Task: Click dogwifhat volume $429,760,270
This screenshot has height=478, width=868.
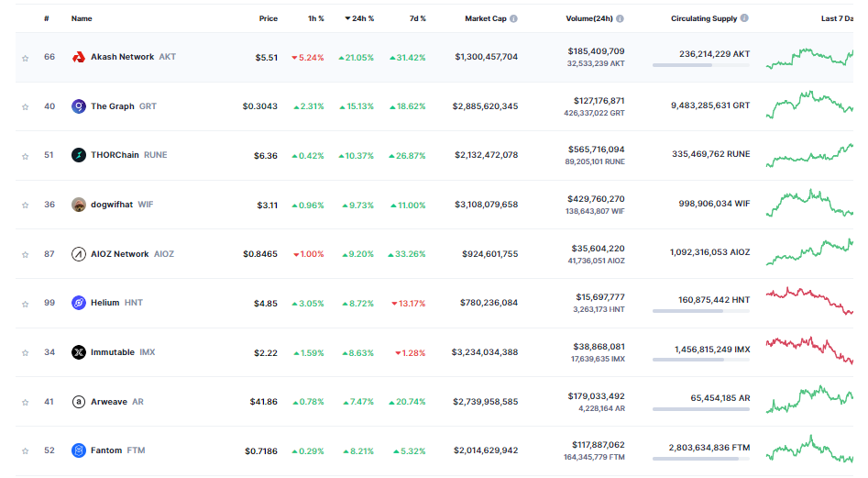Action: [x=596, y=199]
